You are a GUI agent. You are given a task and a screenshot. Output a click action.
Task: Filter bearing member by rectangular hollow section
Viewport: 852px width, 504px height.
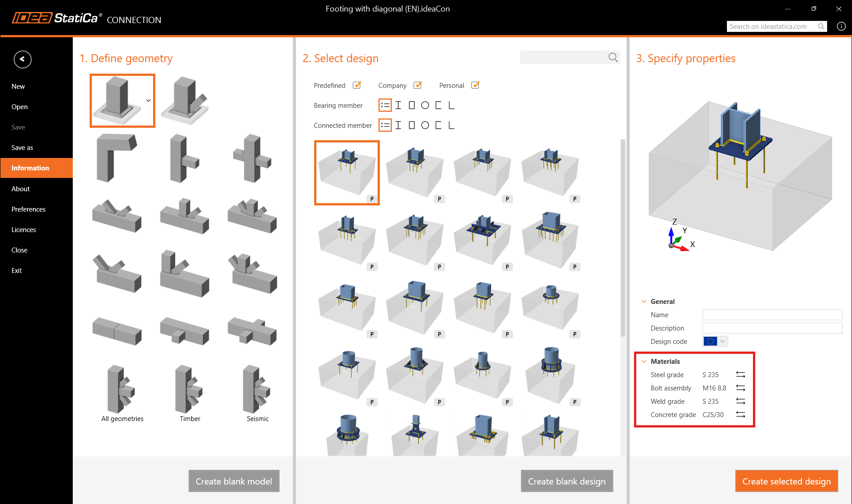pos(412,105)
